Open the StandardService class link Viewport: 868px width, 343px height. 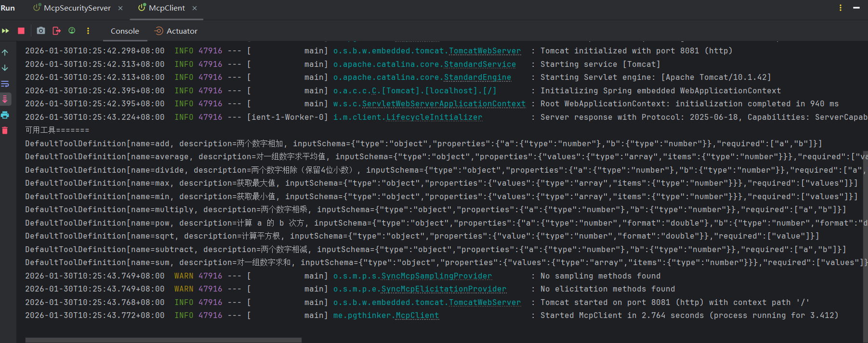click(480, 64)
